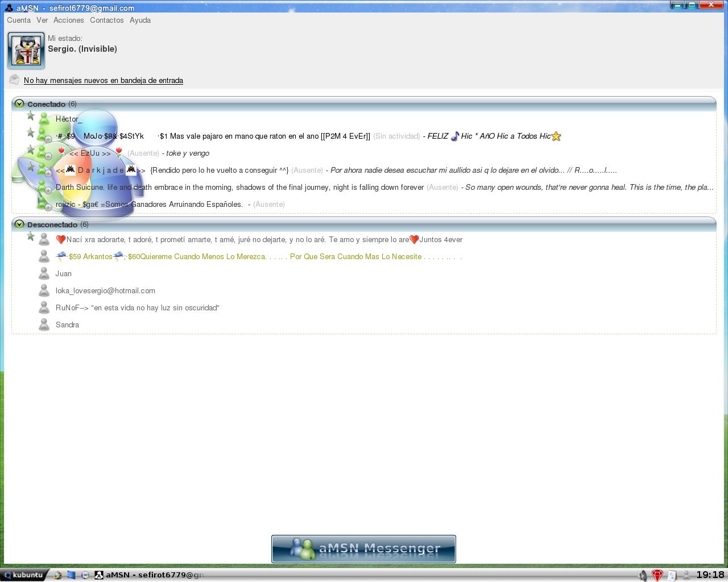Click status message 'toke y vengo'

point(188,153)
